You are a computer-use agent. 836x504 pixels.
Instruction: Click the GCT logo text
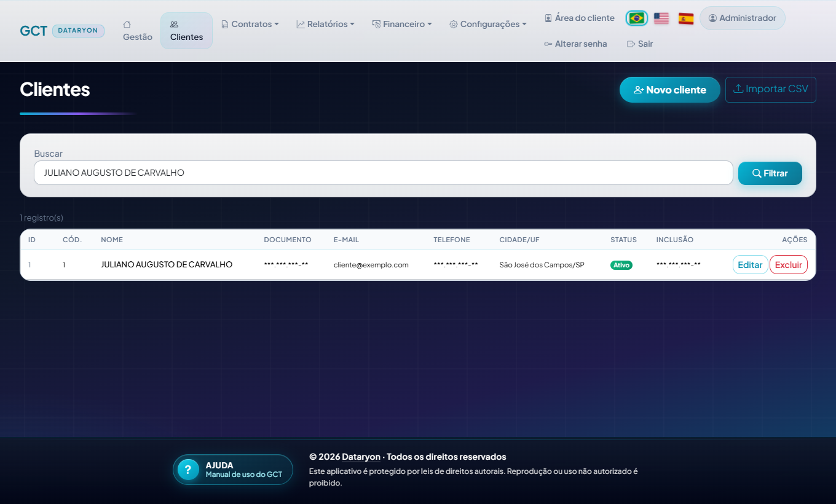(33, 31)
